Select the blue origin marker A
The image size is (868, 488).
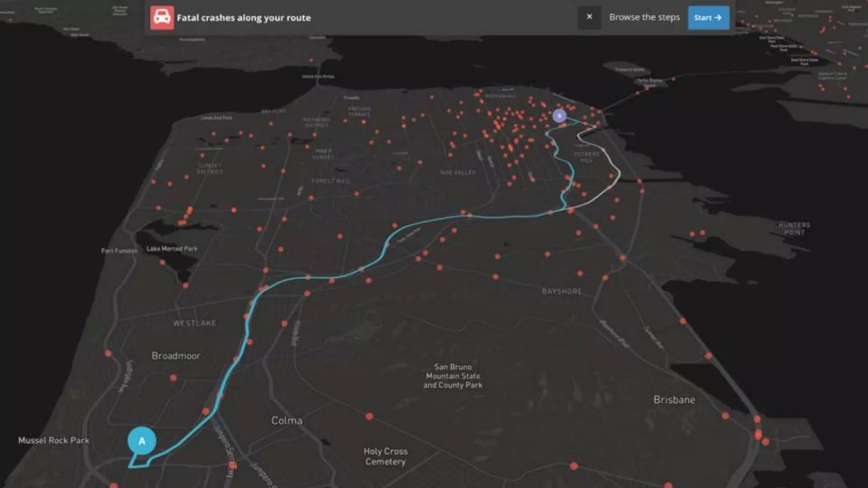pos(142,441)
